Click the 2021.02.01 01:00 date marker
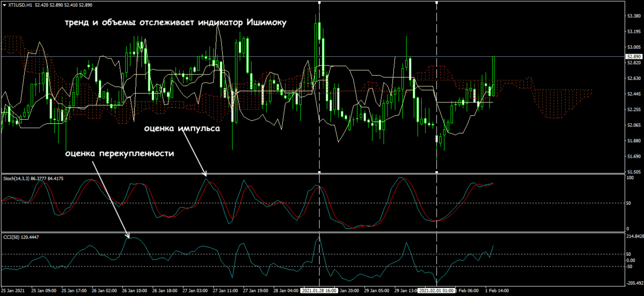 click(x=436, y=291)
